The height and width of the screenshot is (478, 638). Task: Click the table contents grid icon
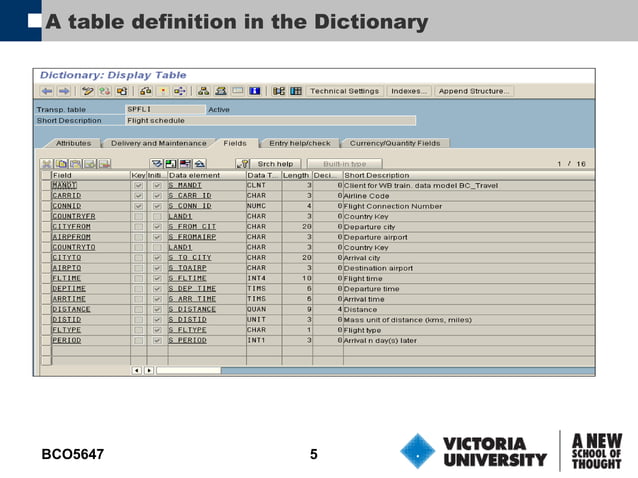click(295, 91)
